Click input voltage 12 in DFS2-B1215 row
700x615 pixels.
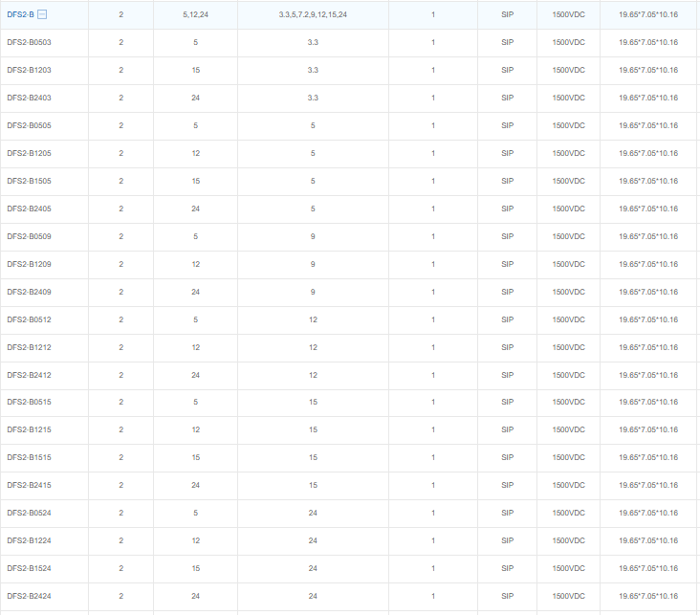click(195, 429)
